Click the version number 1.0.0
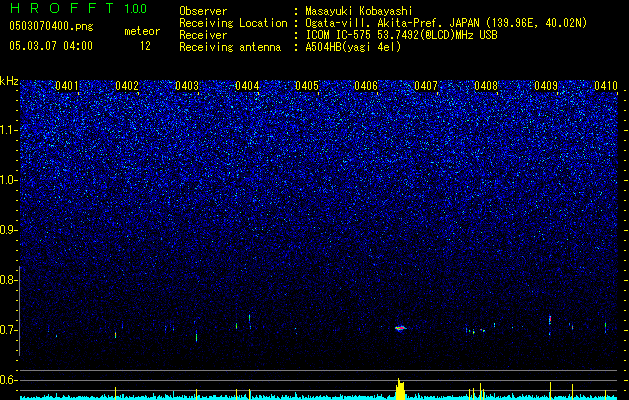This screenshot has height=400, width=629. [136, 8]
